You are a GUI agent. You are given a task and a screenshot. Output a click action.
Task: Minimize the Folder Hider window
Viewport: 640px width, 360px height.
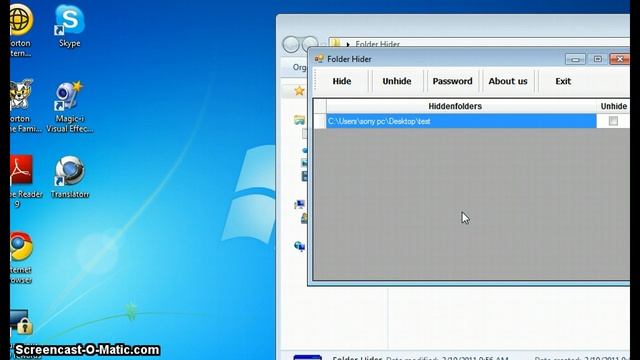(575, 59)
